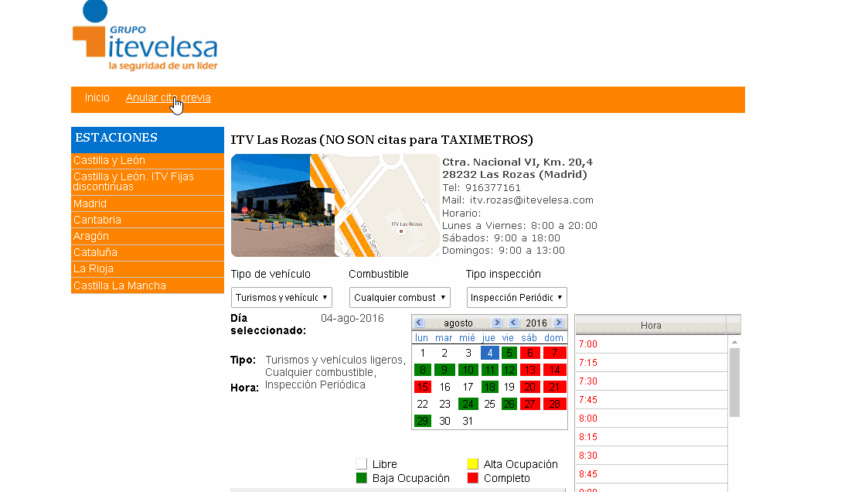This screenshot has height=492, width=868.
Task: Click the Grupo Itevelesa logo
Action: tap(145, 36)
